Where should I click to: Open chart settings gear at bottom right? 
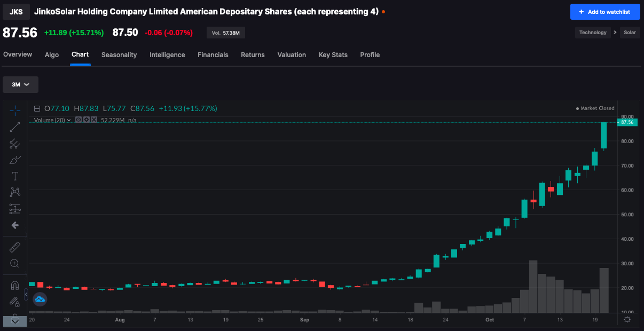tap(627, 319)
